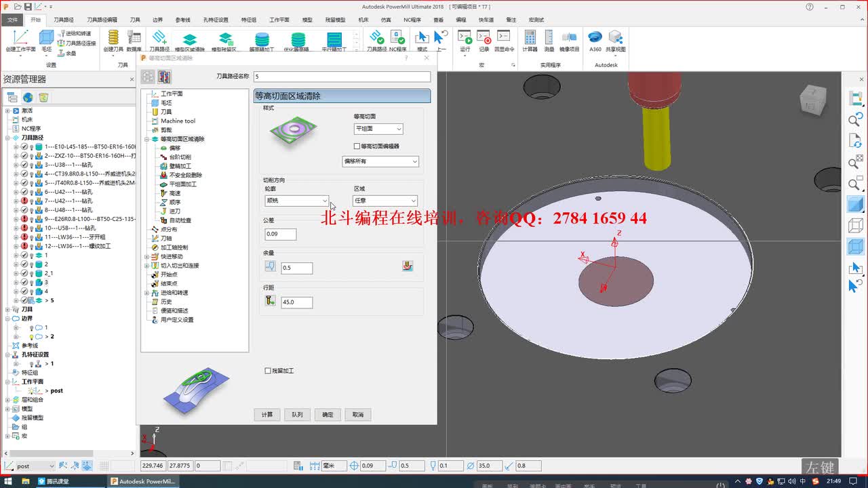Click the 刀具路径名称 input field

(342, 77)
